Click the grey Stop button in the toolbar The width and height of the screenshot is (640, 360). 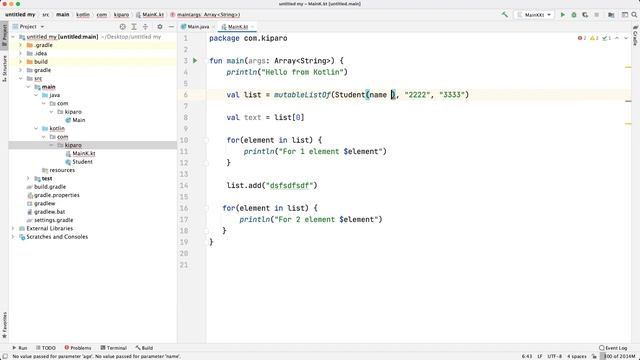point(596,15)
